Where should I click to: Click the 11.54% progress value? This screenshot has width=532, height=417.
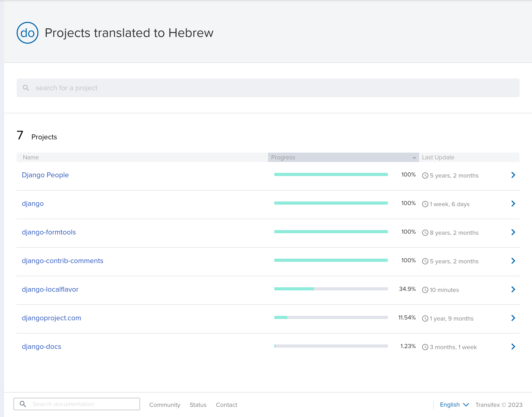[407, 317]
